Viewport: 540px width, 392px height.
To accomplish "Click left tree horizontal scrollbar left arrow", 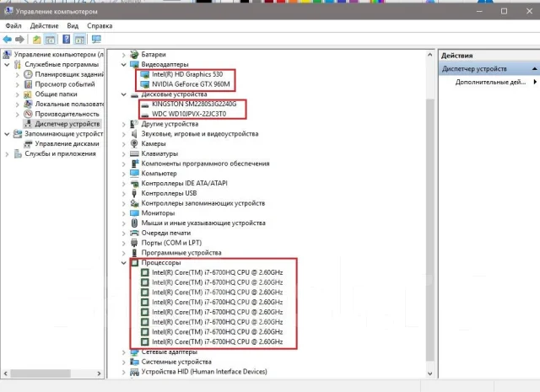I will tap(6, 373).
